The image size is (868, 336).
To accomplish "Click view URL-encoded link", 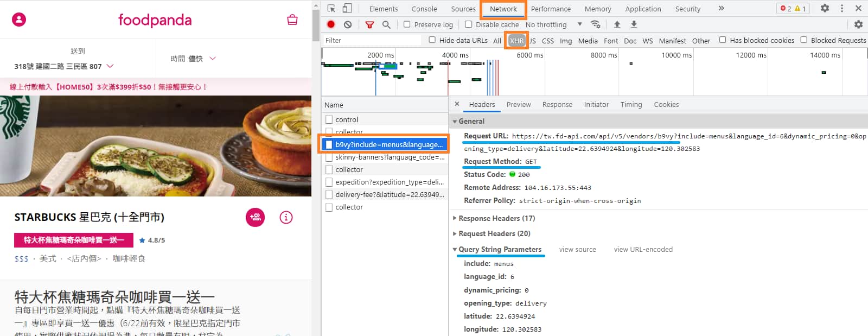I will pos(643,250).
